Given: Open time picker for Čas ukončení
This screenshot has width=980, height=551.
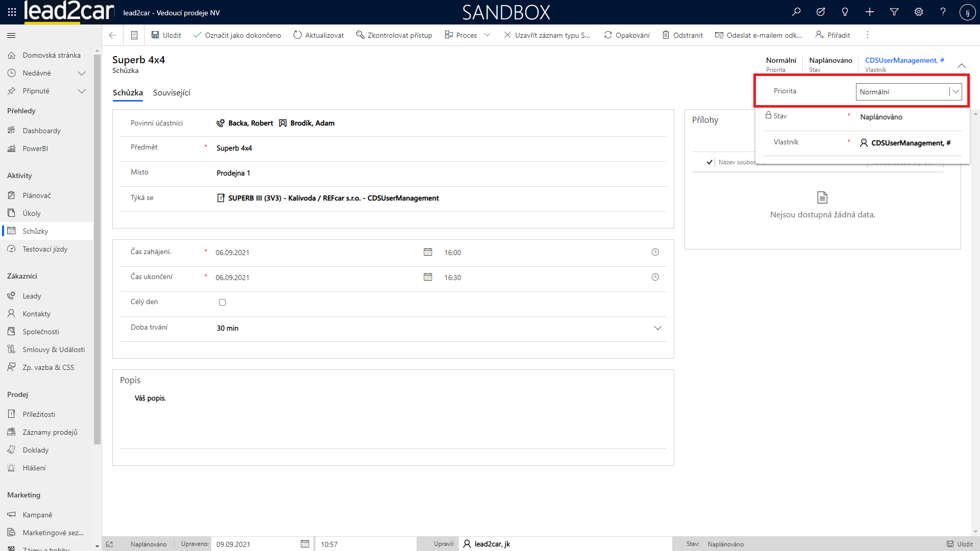Looking at the screenshot, I should point(655,277).
